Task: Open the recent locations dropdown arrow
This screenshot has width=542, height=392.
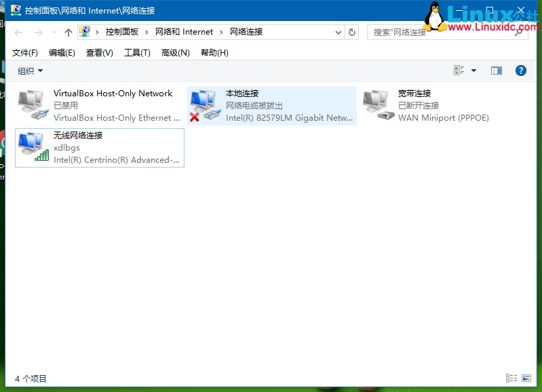Action: [x=54, y=33]
